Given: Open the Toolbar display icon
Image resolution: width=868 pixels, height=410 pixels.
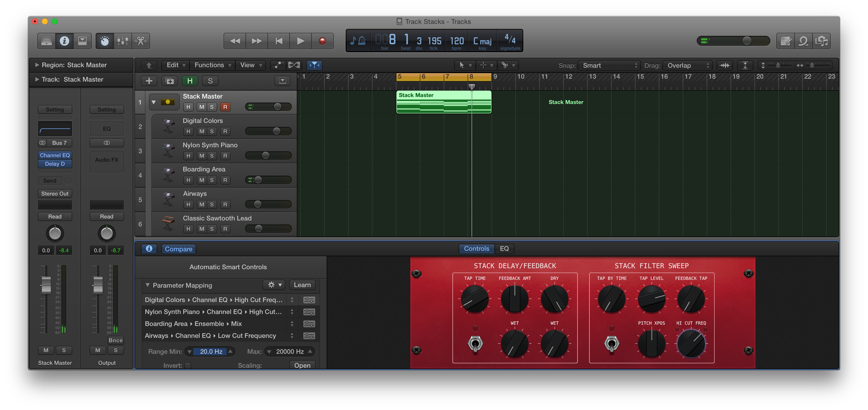Looking at the screenshot, I should click(x=82, y=41).
